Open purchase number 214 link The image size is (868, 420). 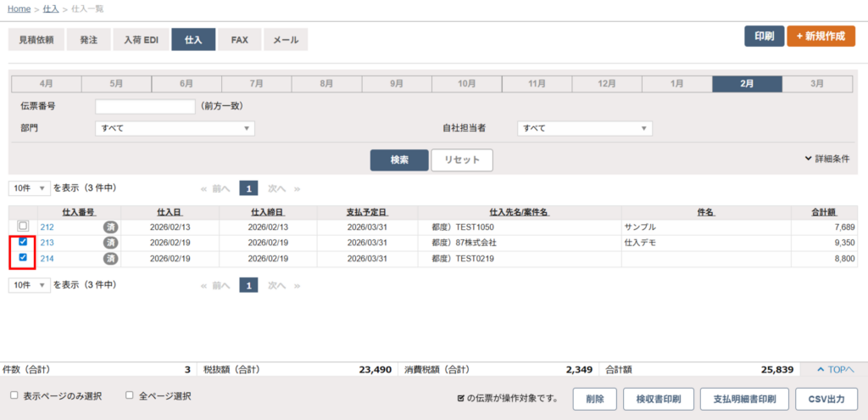tap(47, 259)
